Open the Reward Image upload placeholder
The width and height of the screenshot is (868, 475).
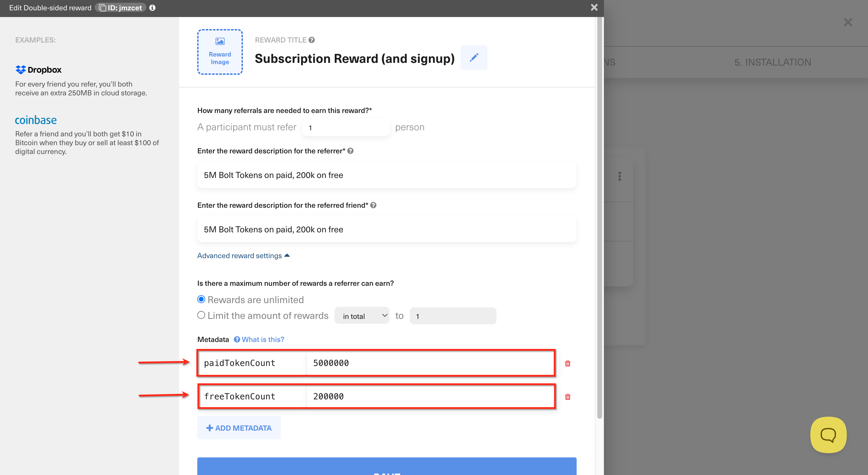coord(220,52)
